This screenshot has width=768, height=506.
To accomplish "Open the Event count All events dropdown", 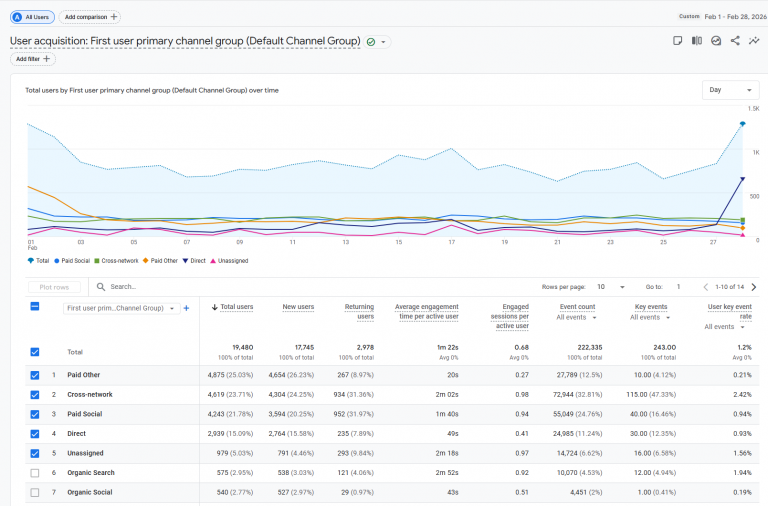I will coord(577,317).
